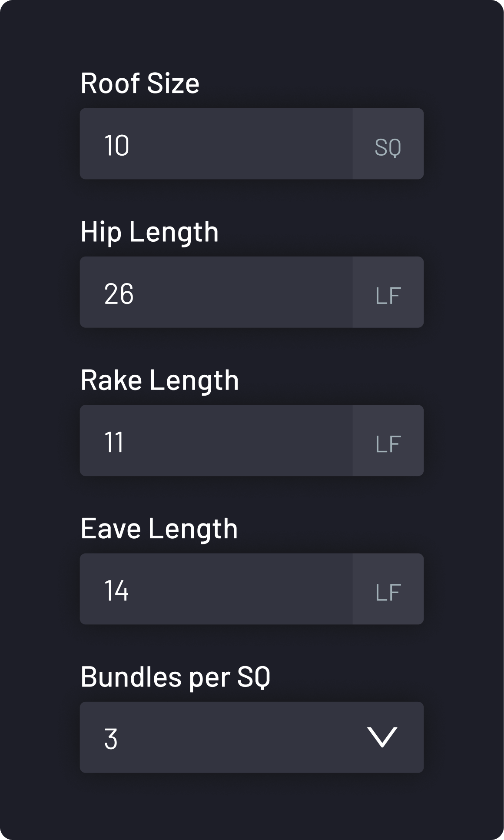Screen dimensions: 504x840
Task: Focus the Hip Length input field
Action: point(216,292)
